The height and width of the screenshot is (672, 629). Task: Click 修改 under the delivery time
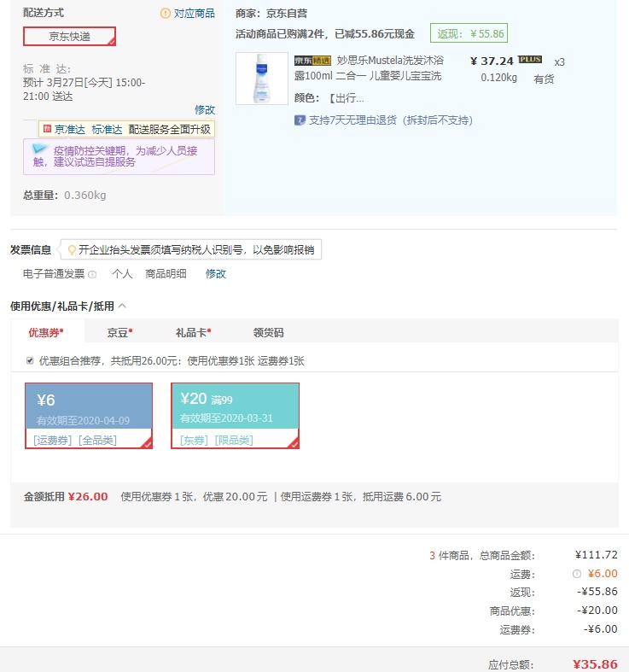click(x=205, y=109)
